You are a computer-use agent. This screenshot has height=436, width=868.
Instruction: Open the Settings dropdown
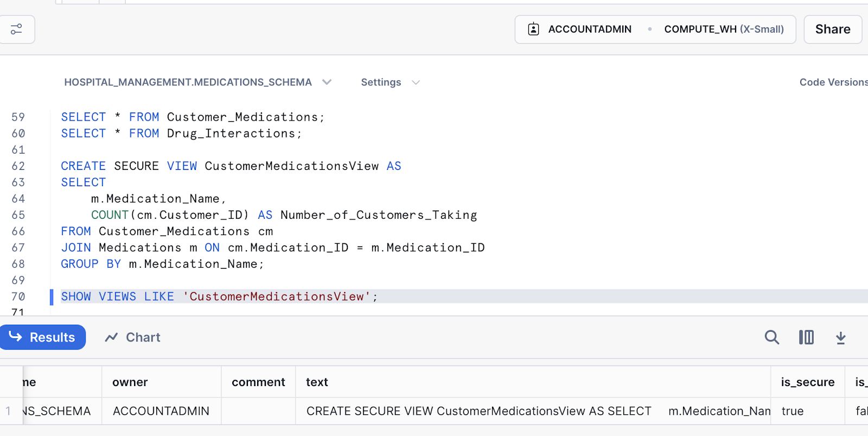[390, 82]
